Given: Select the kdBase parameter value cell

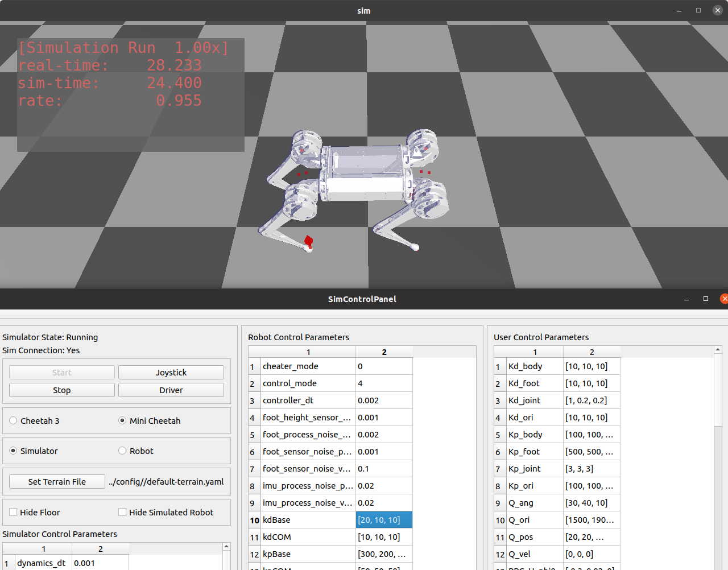Looking at the screenshot, I should pyautogui.click(x=384, y=519).
